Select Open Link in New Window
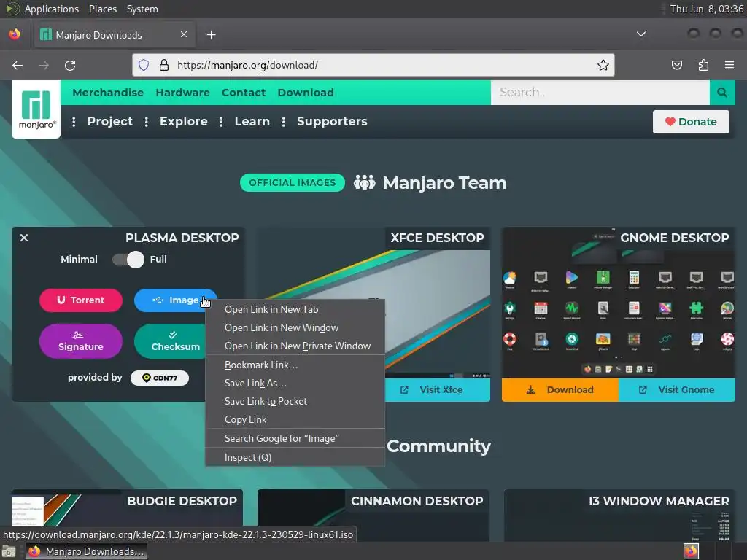This screenshot has width=747, height=560. coord(295,327)
